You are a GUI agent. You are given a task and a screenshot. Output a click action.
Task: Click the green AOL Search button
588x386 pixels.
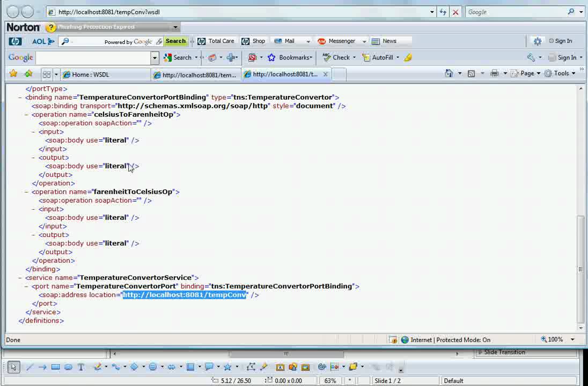tap(175, 41)
